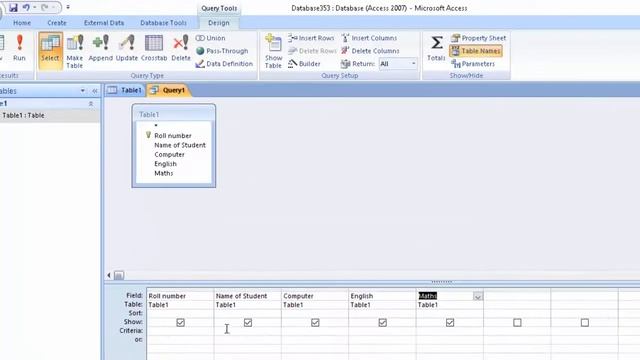Choose the Update query type
This screenshot has height=360, width=640.
click(127, 48)
